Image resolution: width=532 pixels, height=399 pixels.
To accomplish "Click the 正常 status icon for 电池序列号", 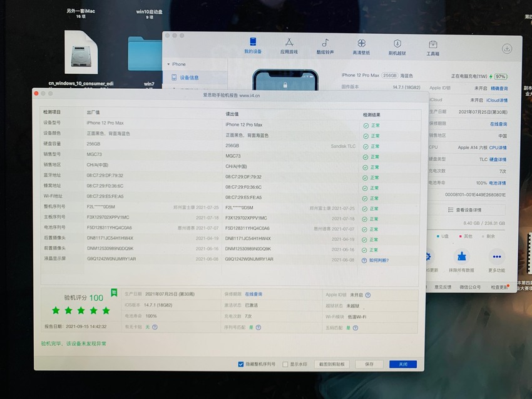I will [x=364, y=230].
